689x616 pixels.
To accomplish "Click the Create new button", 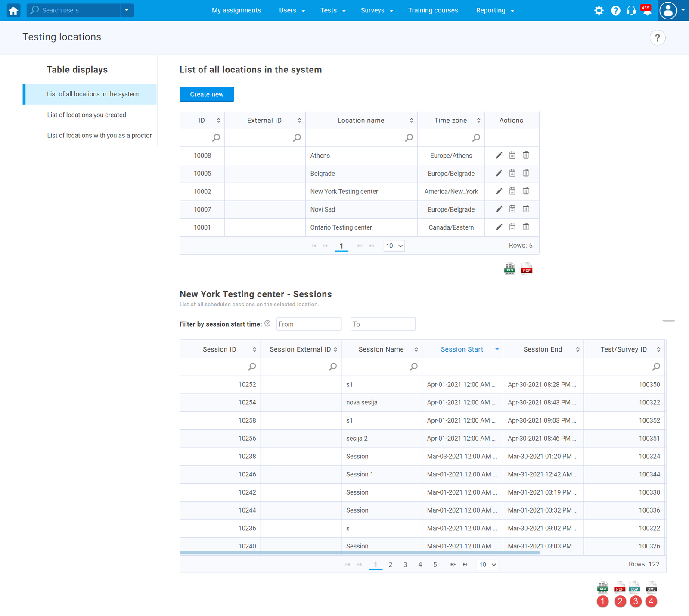I will pos(207,94).
